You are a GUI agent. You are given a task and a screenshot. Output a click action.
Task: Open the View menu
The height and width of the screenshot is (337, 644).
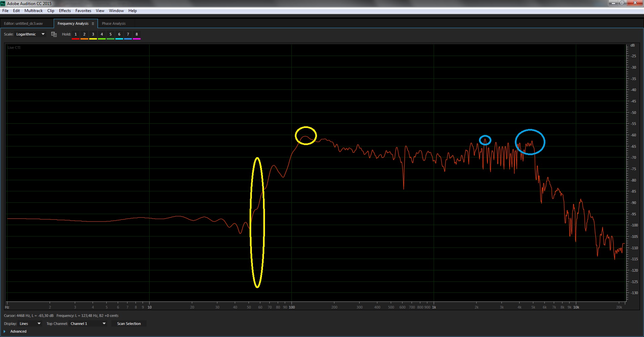(100, 11)
